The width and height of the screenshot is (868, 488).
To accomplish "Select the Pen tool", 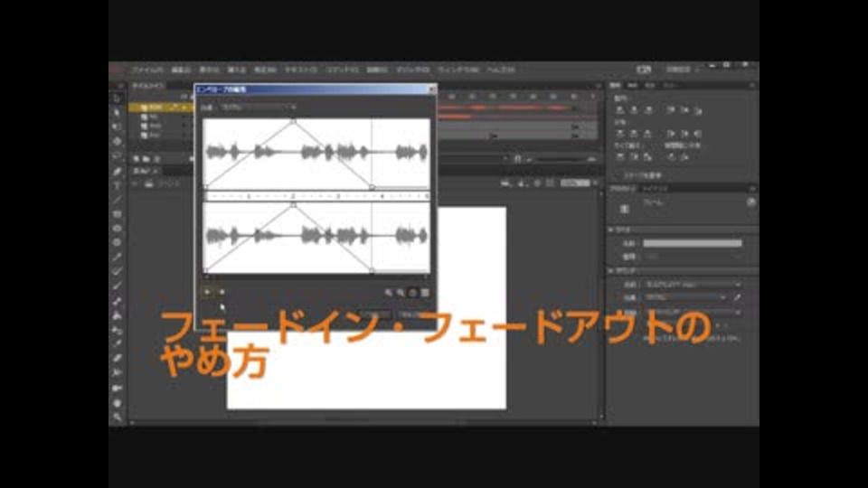I will coord(117,171).
